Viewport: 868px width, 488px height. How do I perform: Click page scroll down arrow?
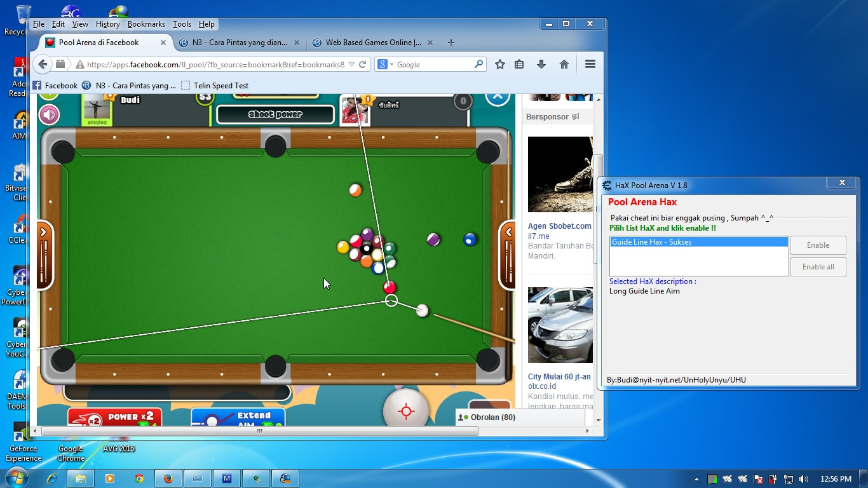tap(598, 420)
